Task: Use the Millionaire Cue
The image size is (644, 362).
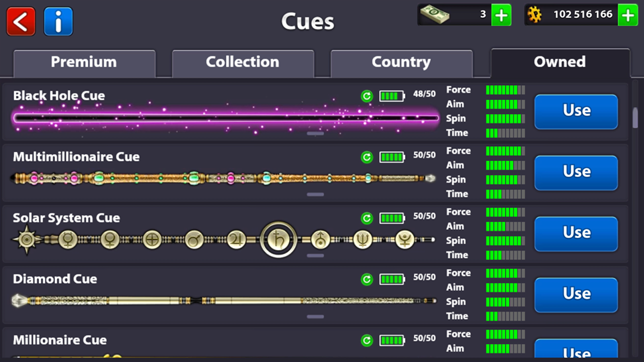Action: (576, 349)
